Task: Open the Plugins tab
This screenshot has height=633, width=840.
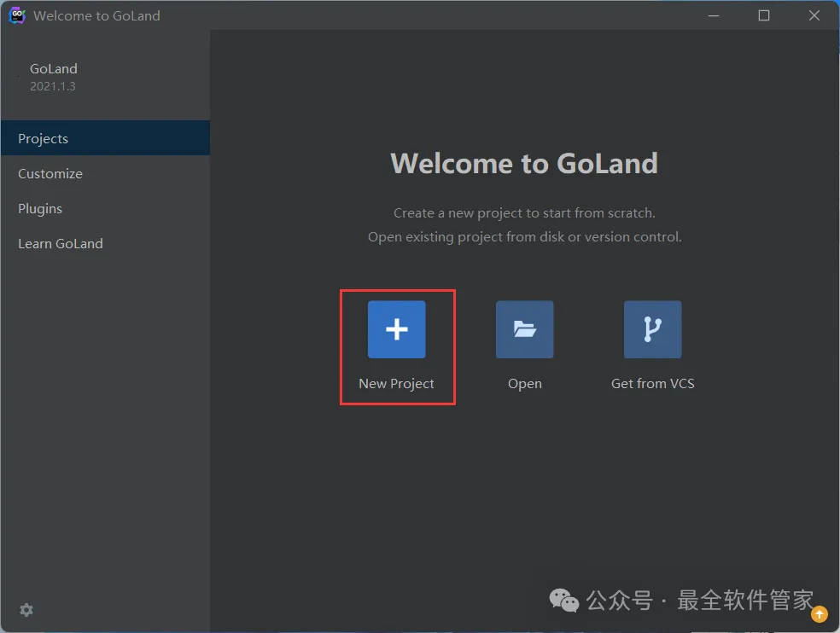Action: pos(105,208)
